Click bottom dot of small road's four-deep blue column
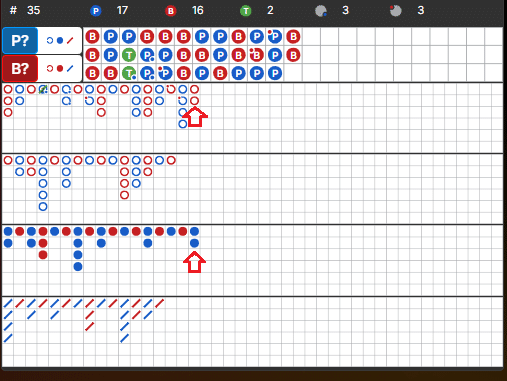The image size is (507, 381). (x=78, y=267)
